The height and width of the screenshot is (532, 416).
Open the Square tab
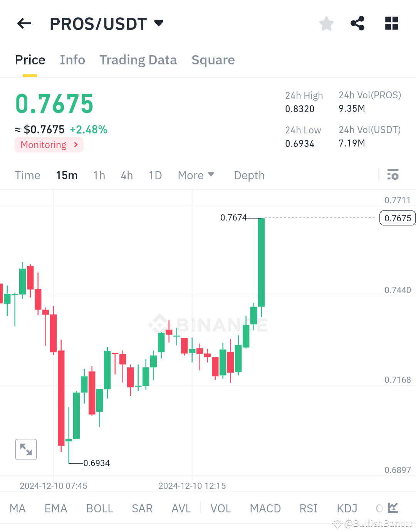213,60
